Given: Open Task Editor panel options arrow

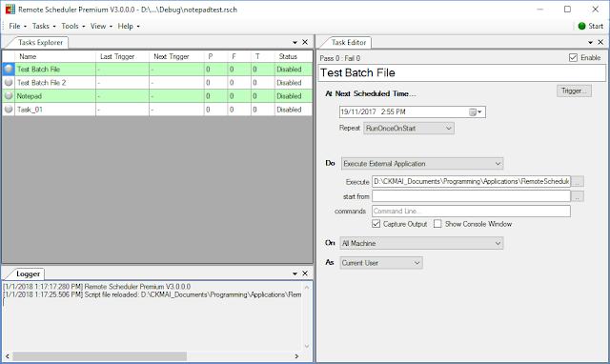Looking at the screenshot, I should 590,42.
